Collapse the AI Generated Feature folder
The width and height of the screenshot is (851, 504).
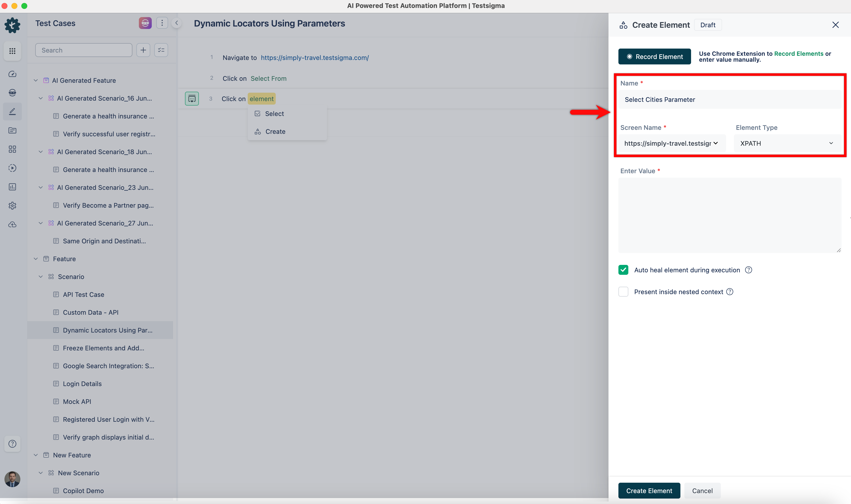(x=36, y=81)
